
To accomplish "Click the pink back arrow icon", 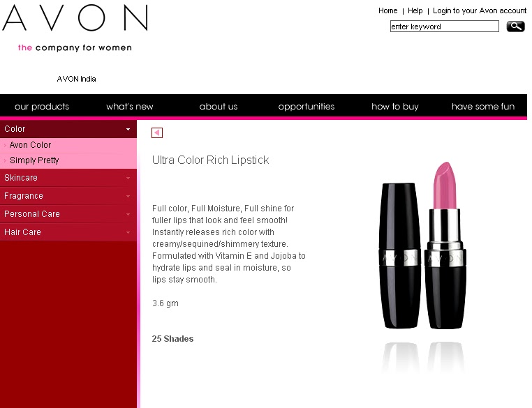I will tap(157, 133).
